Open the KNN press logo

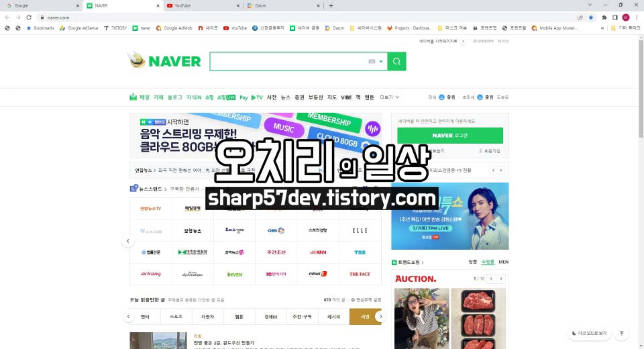318,252
